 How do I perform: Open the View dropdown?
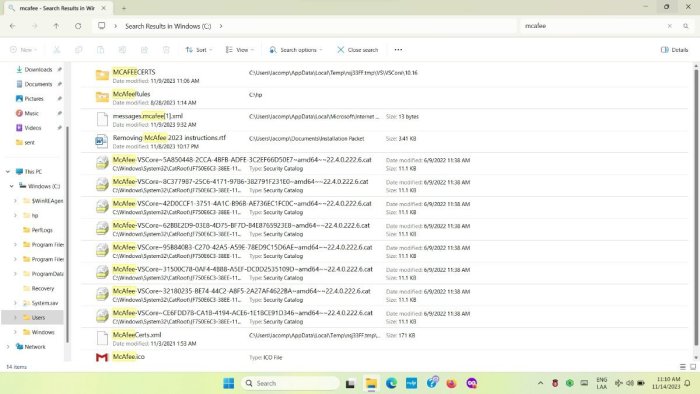point(240,50)
